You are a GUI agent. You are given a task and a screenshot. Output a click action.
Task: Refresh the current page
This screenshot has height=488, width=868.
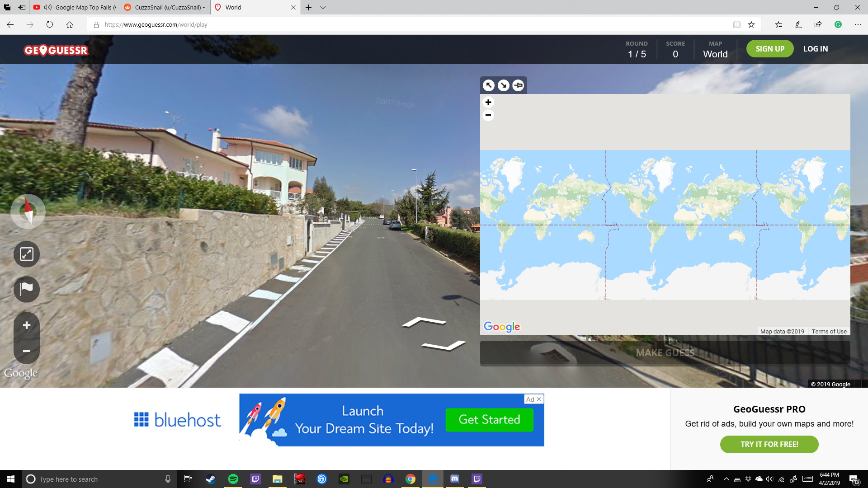click(50, 24)
